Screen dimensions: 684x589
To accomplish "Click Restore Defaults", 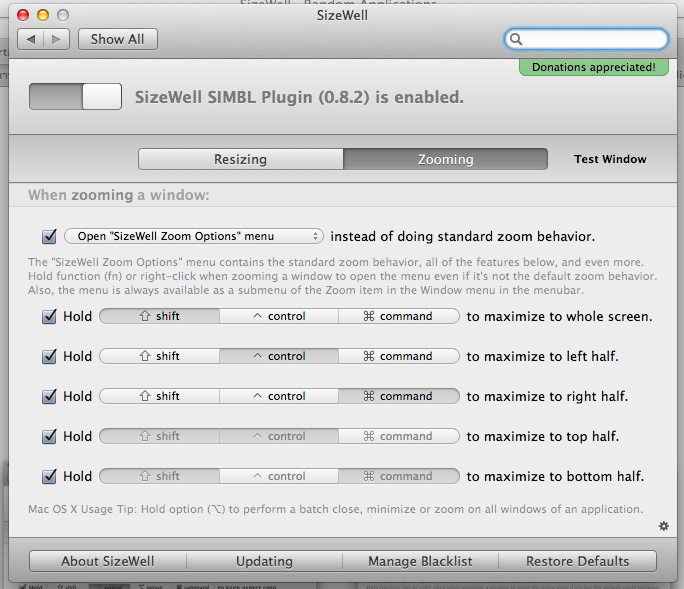I will [578, 561].
